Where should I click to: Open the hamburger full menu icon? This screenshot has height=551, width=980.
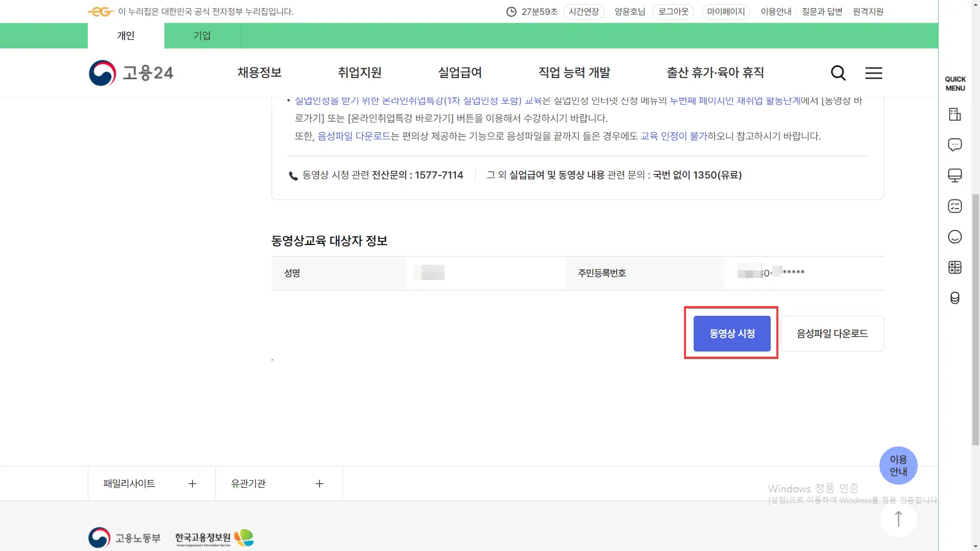tap(873, 73)
